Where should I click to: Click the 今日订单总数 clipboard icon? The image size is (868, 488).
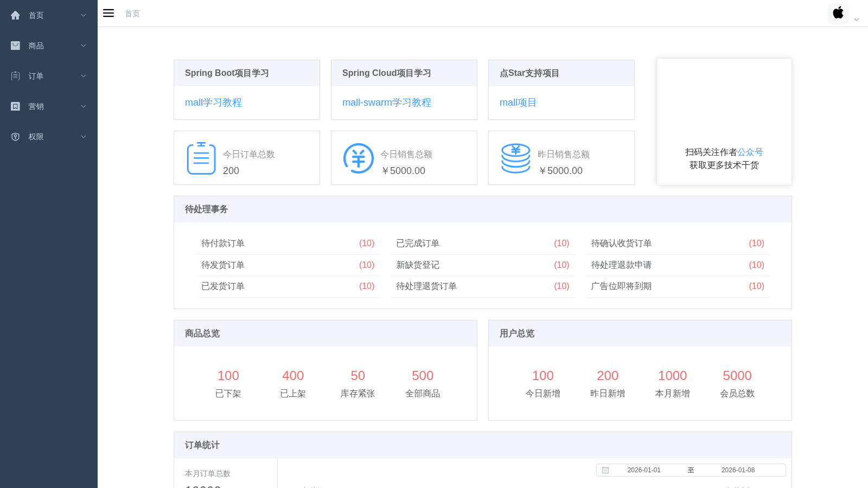[201, 158]
